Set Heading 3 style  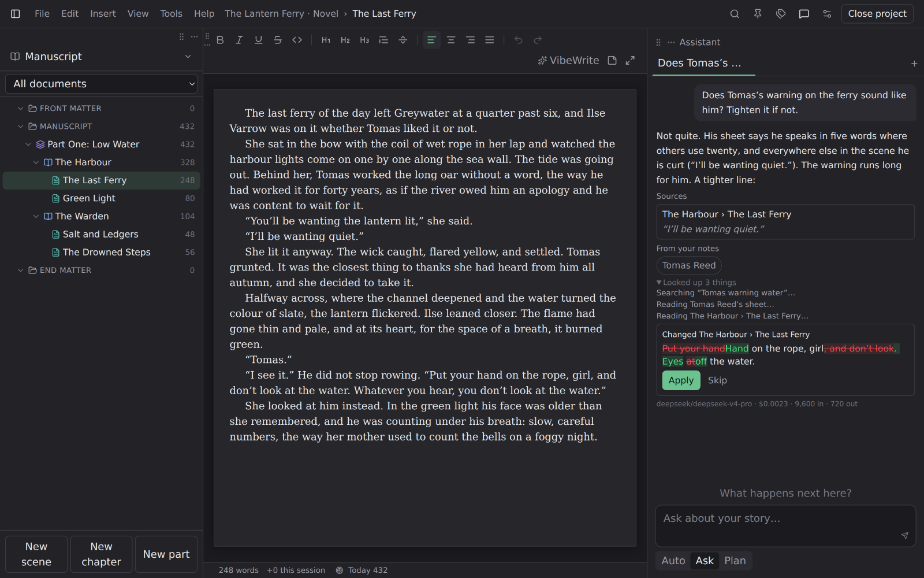364,40
